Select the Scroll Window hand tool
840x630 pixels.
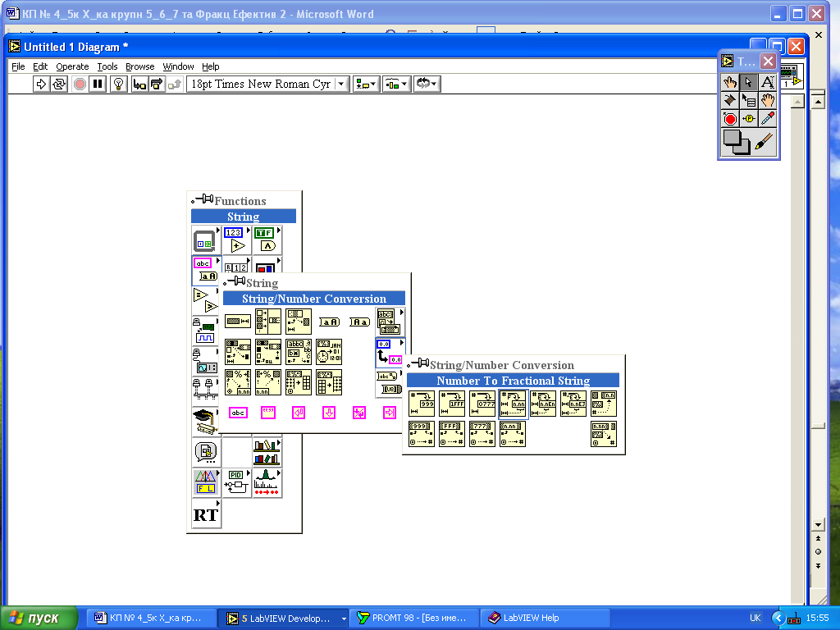pos(767,100)
